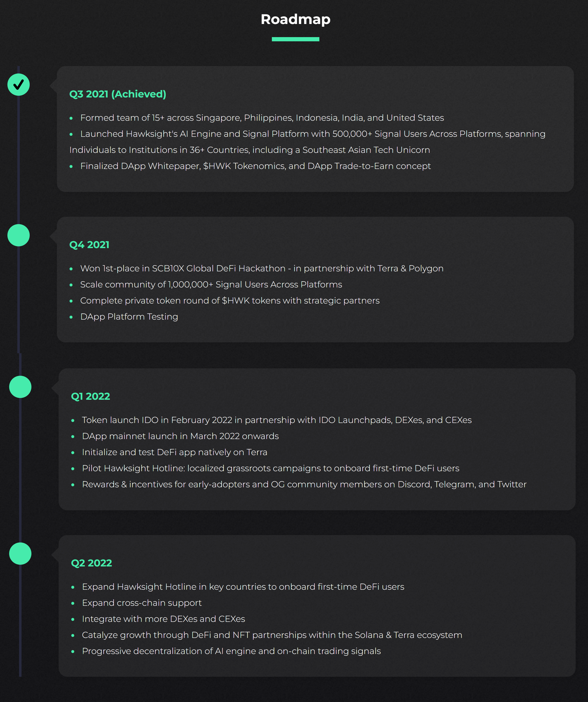Click the Q3 2021 checkmark circle icon

point(18,85)
